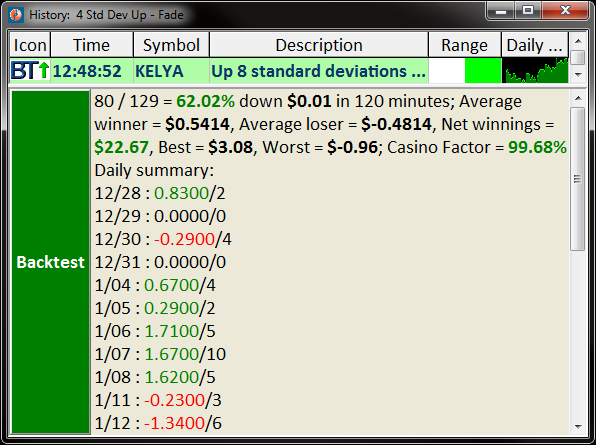
Task: Click the alert list scroll up arrow
Action: pos(578,41)
